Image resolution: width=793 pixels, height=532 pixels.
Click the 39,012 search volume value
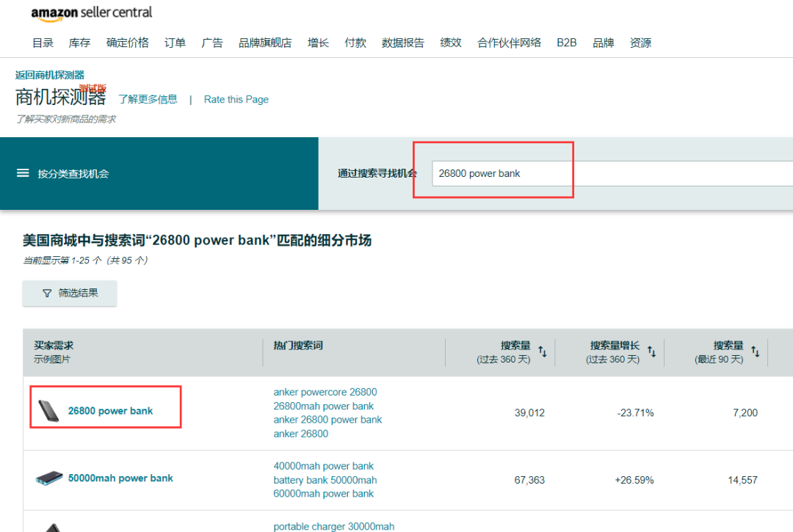[529, 413]
